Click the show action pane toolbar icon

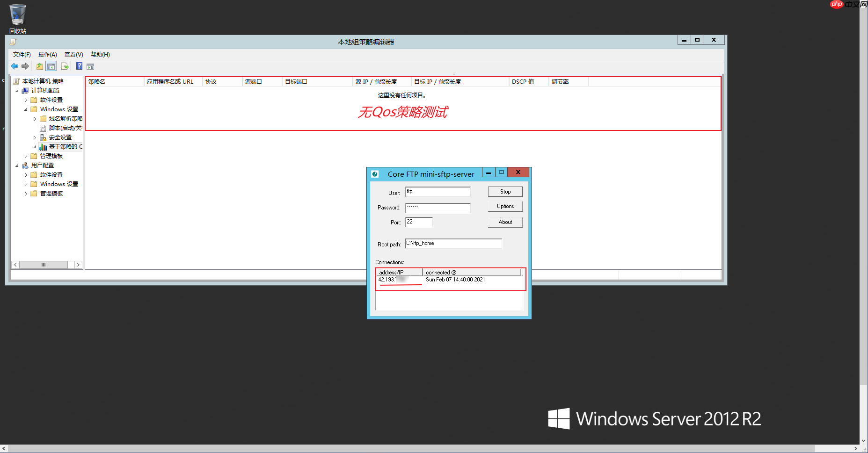pyautogui.click(x=90, y=66)
